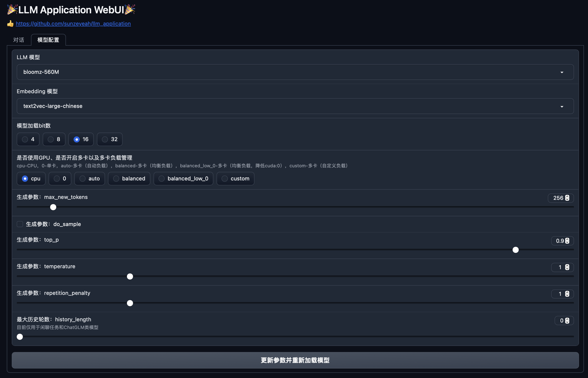Click the top_p slider handle
This screenshot has height=378, width=588.
[x=515, y=250]
